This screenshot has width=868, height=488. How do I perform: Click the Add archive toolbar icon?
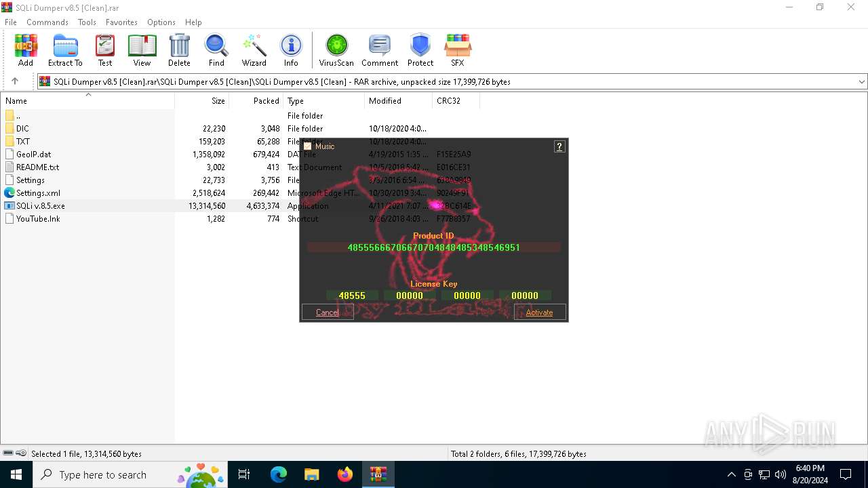click(x=26, y=51)
